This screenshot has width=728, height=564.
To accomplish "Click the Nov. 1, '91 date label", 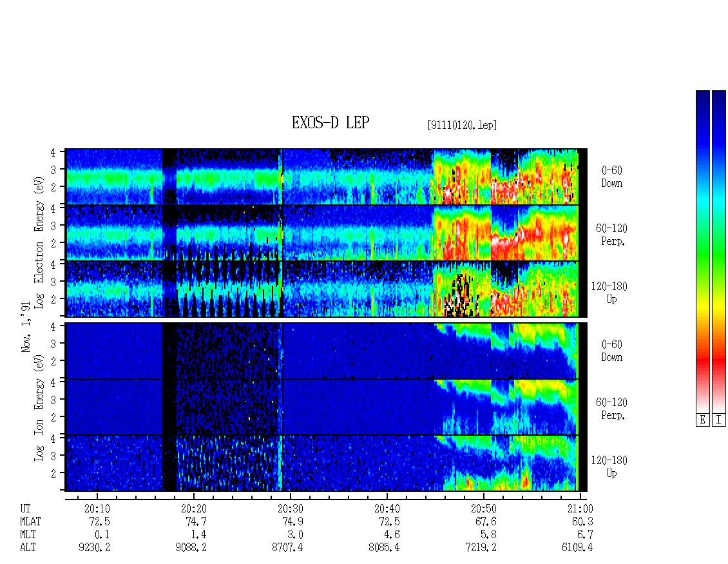I will [26, 327].
